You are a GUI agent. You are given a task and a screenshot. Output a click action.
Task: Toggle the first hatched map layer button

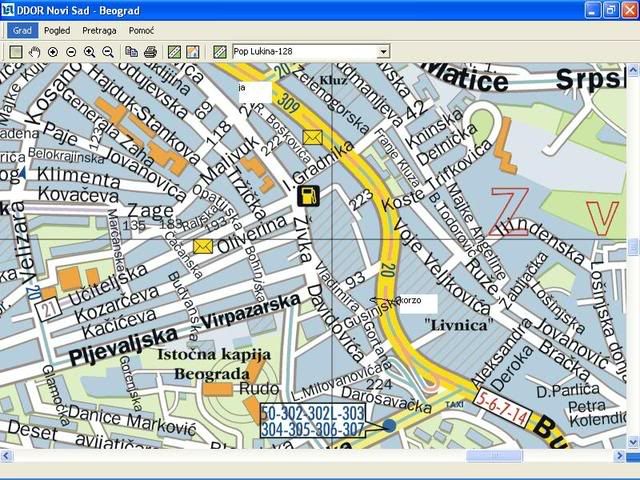pos(174,51)
